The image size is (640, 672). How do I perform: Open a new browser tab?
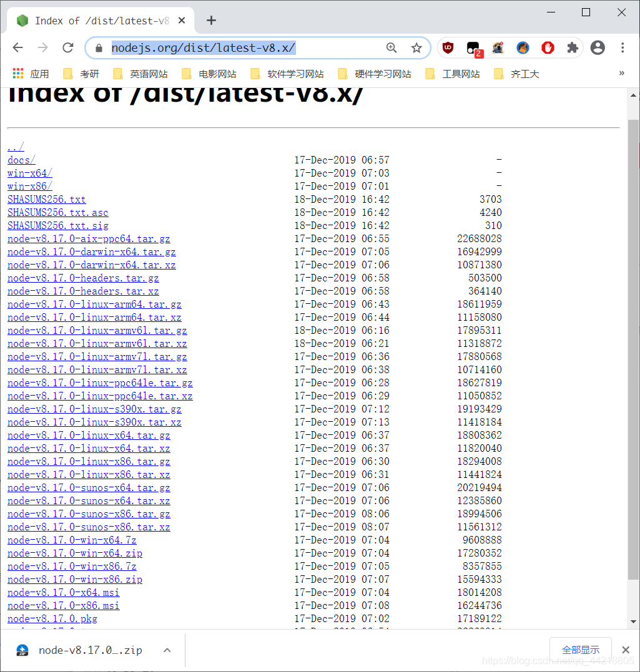[211, 20]
